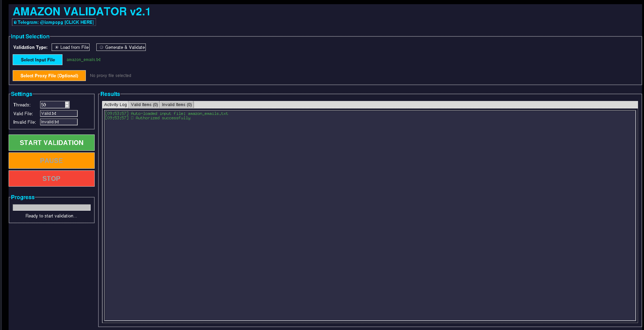Decrease Threads with the down arrow
The width and height of the screenshot is (644, 330).
[67, 106]
